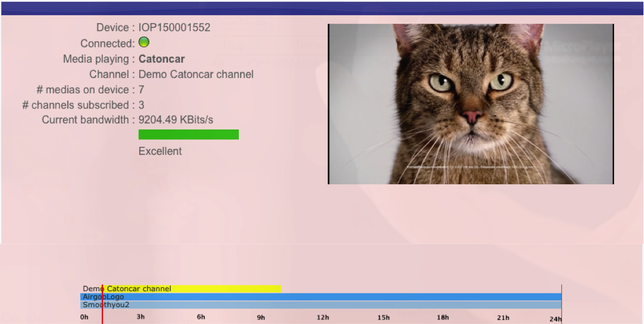Click the green bandwidth quality bar
The image size is (644, 324).
click(188, 135)
